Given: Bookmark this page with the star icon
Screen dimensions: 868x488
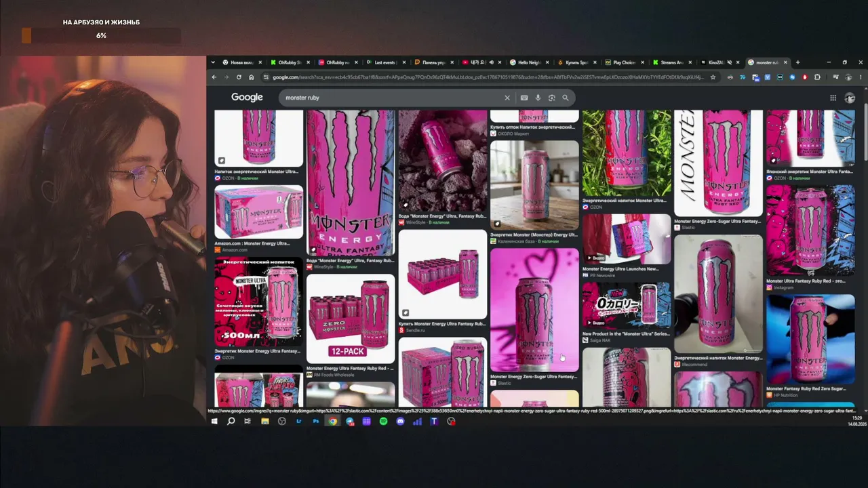Looking at the screenshot, I should pyautogui.click(x=713, y=77).
